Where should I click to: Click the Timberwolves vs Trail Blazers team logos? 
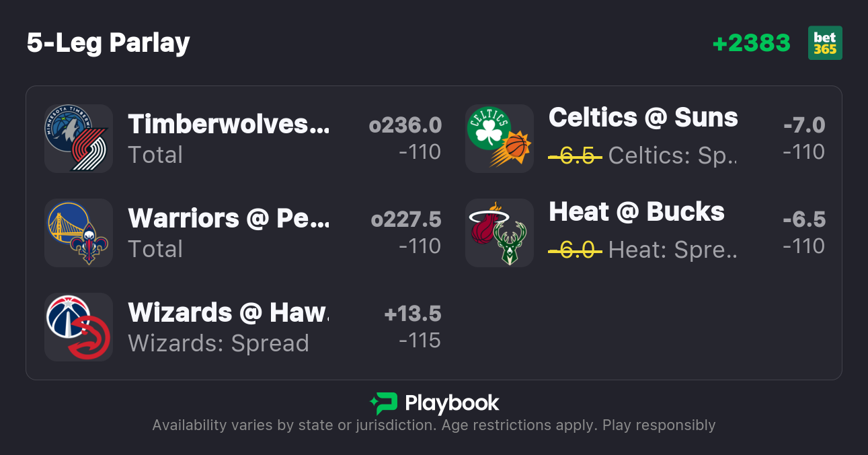pos(78,139)
